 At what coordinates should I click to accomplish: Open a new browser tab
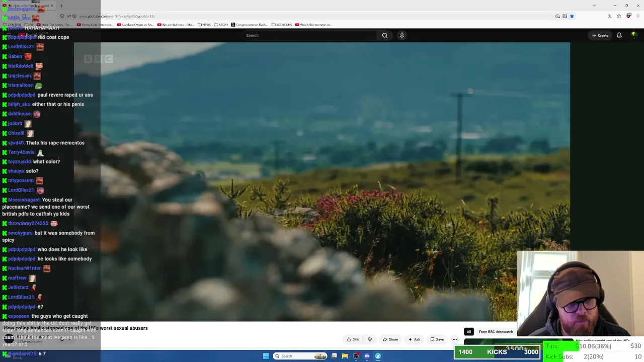(x=61, y=6)
